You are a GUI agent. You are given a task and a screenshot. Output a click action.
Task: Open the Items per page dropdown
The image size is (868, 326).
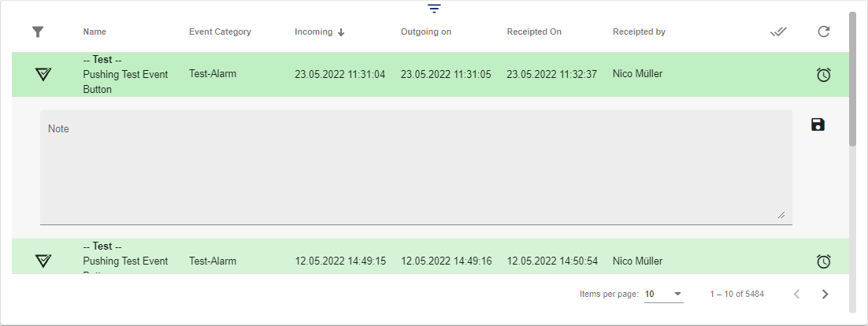pos(663,294)
